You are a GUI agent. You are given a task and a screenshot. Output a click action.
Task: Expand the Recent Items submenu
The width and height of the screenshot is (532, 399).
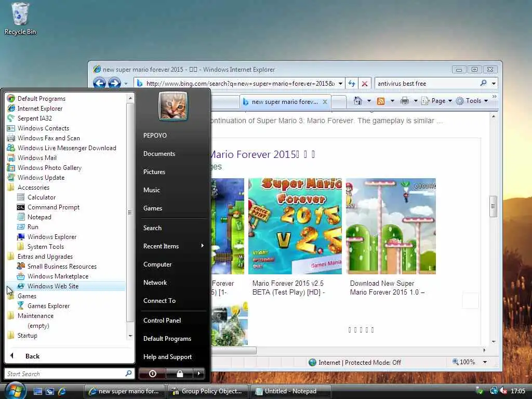[x=174, y=246]
